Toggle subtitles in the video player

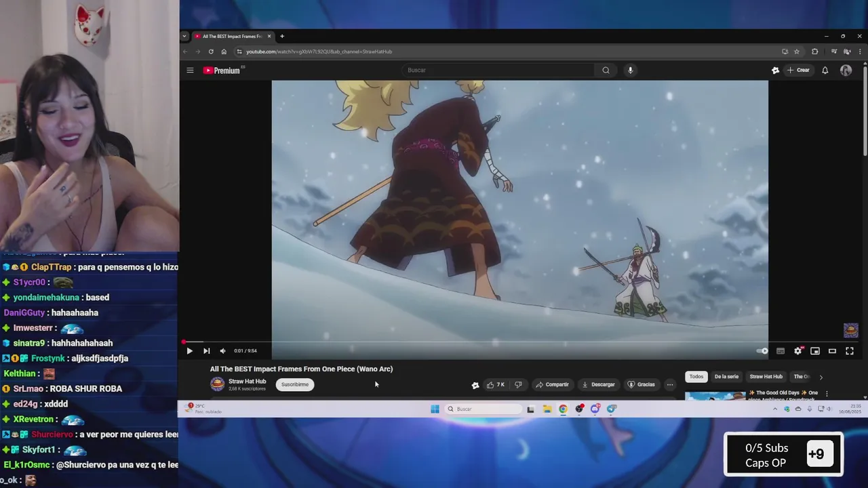tap(781, 351)
